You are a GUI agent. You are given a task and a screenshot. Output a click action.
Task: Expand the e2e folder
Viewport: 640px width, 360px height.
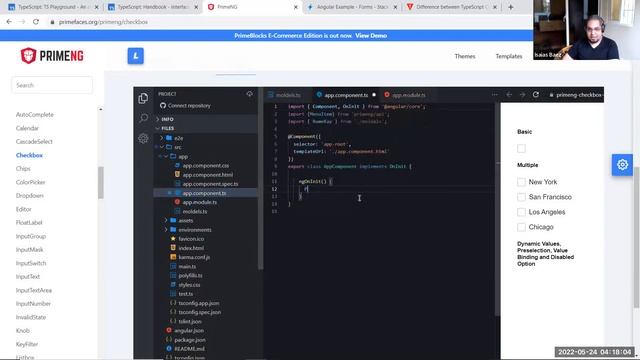coord(162,138)
